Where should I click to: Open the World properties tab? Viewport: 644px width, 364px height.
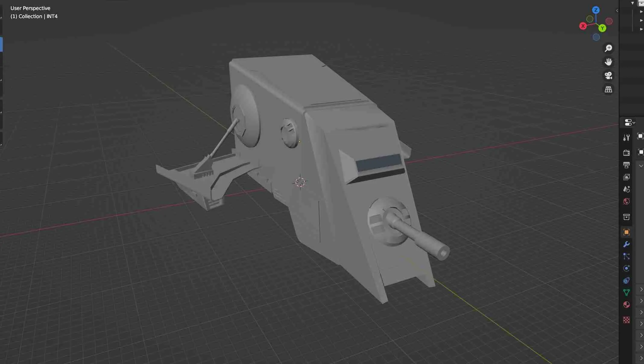click(627, 201)
